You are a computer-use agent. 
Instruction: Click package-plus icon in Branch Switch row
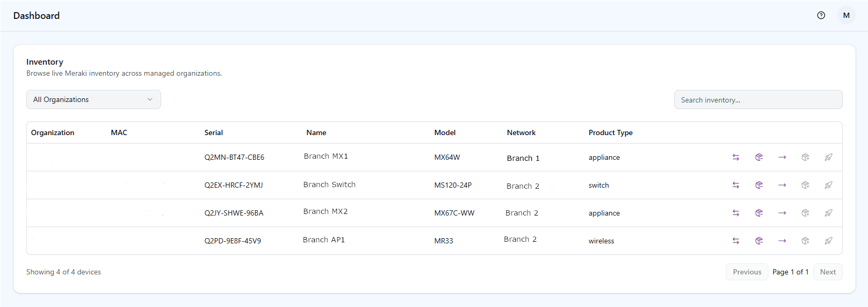pyautogui.click(x=805, y=185)
